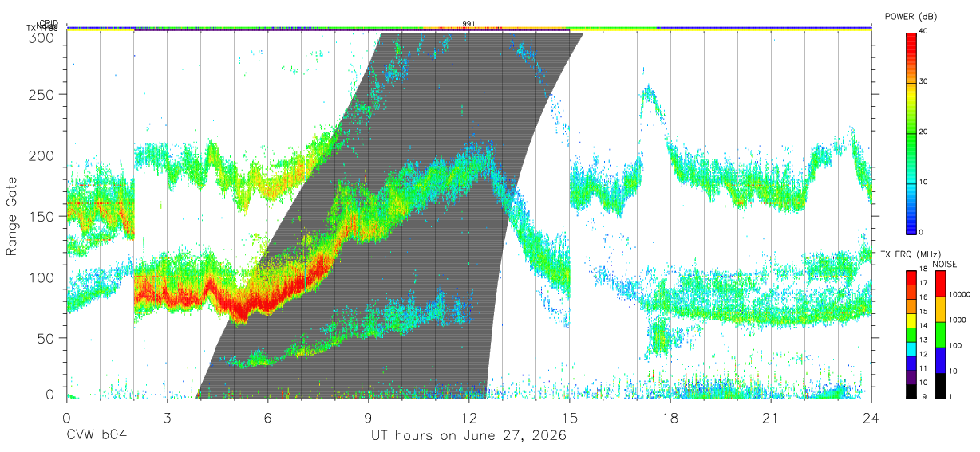
Task: Click the "50" range gate tick label
Action: [46, 338]
